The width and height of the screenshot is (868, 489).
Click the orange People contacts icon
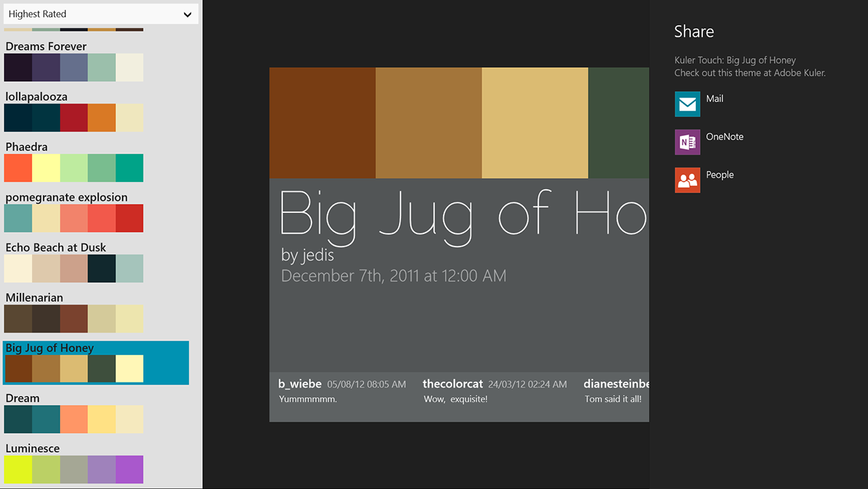pyautogui.click(x=687, y=179)
